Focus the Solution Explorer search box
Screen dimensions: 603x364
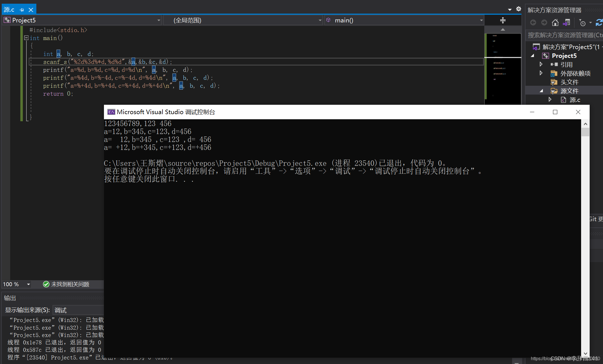click(x=564, y=35)
